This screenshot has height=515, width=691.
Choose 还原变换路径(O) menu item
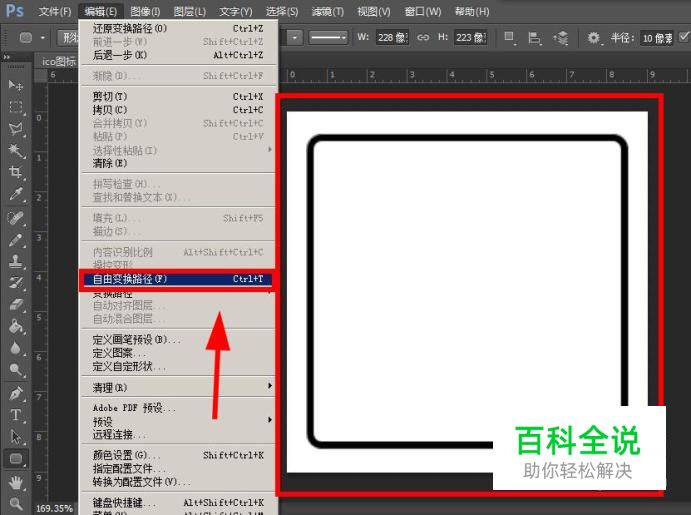[178, 28]
